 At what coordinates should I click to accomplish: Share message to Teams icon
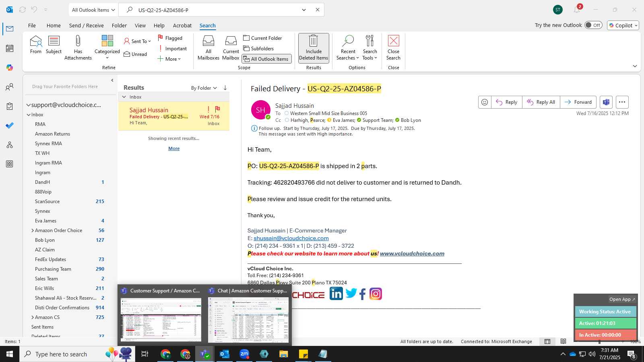click(x=606, y=102)
